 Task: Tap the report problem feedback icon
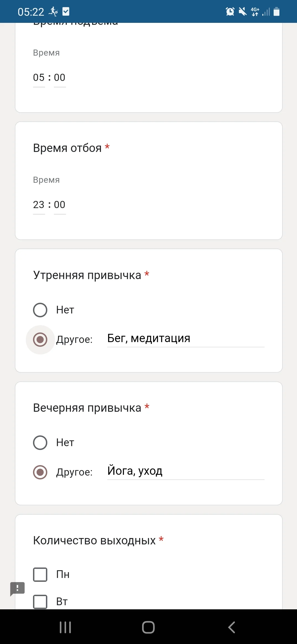coord(17,588)
